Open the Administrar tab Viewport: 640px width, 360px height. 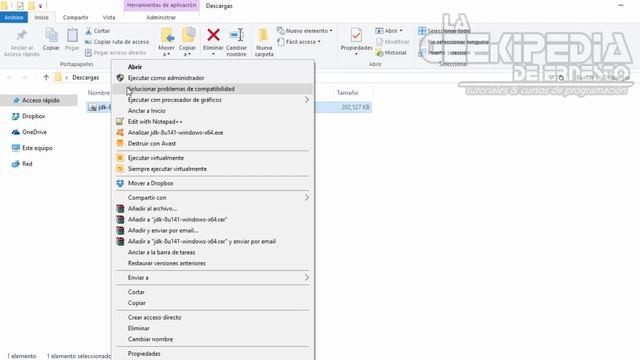[x=161, y=18]
